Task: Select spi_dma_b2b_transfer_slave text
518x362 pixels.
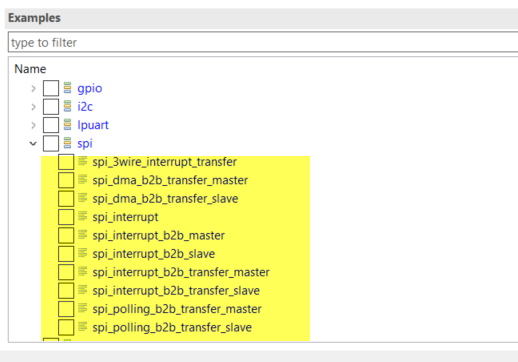Action: coord(165,199)
